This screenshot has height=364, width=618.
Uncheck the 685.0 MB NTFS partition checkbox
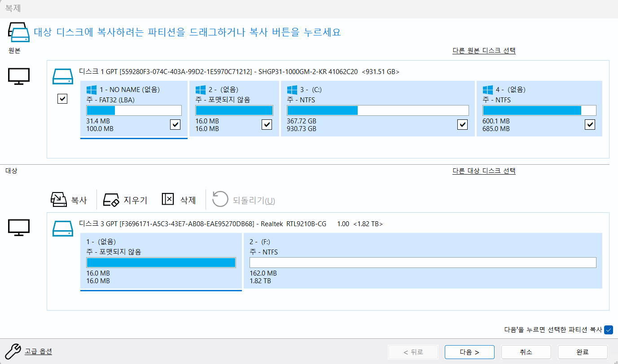click(x=590, y=124)
